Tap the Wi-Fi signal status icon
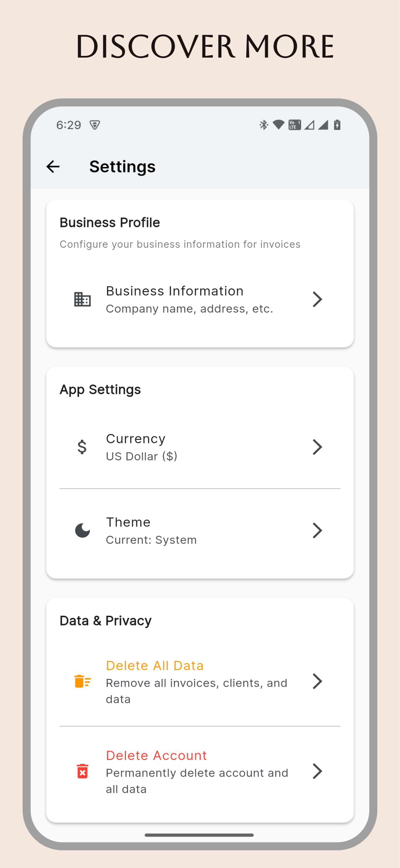 click(278, 125)
